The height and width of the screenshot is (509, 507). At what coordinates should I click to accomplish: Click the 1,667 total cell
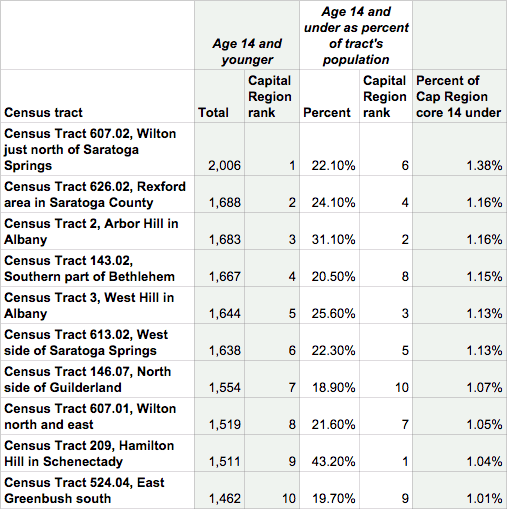click(x=220, y=268)
